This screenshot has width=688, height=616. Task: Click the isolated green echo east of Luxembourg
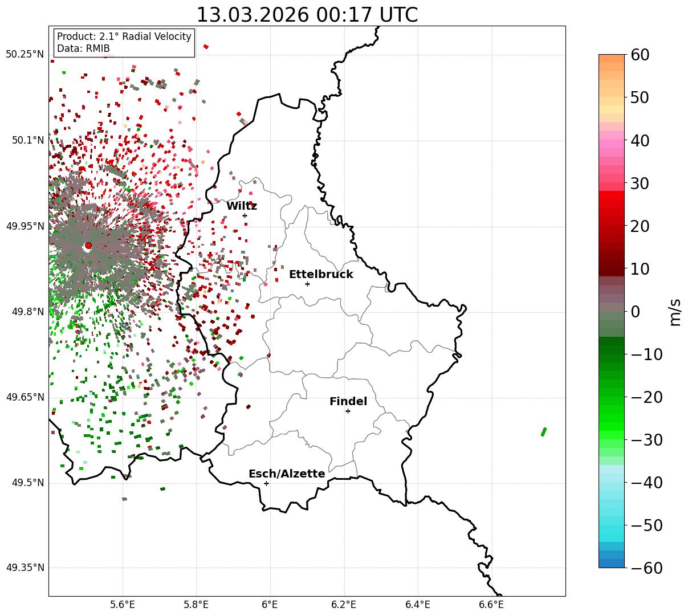(544, 432)
